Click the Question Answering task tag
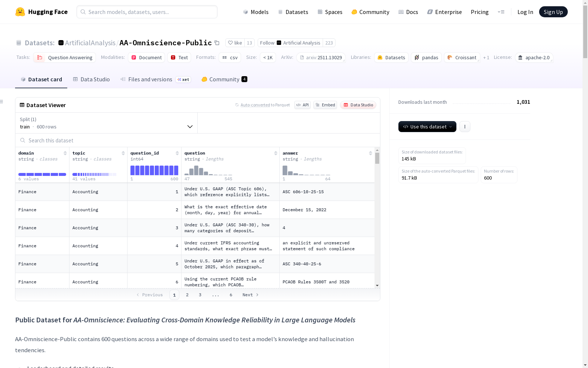 tap(64, 57)
